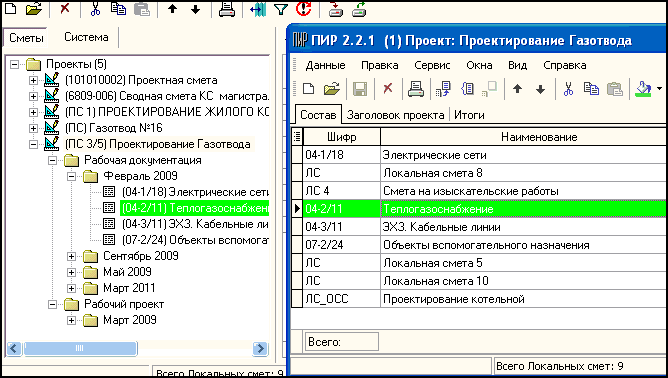Screen dimensions: 668x378
Task: Click the Print icon in main window toolbar
Action: [x=227, y=9]
